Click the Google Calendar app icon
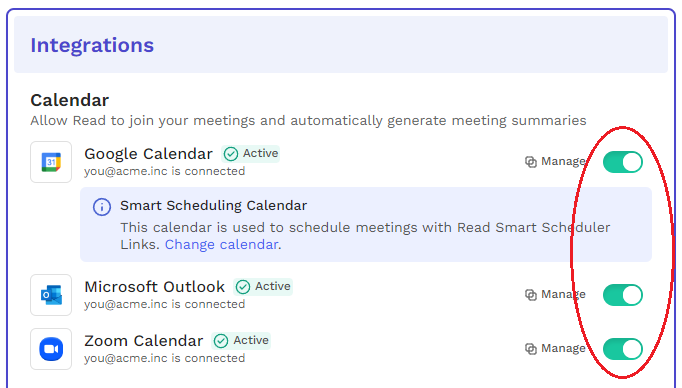The width and height of the screenshot is (682, 388). tap(51, 162)
